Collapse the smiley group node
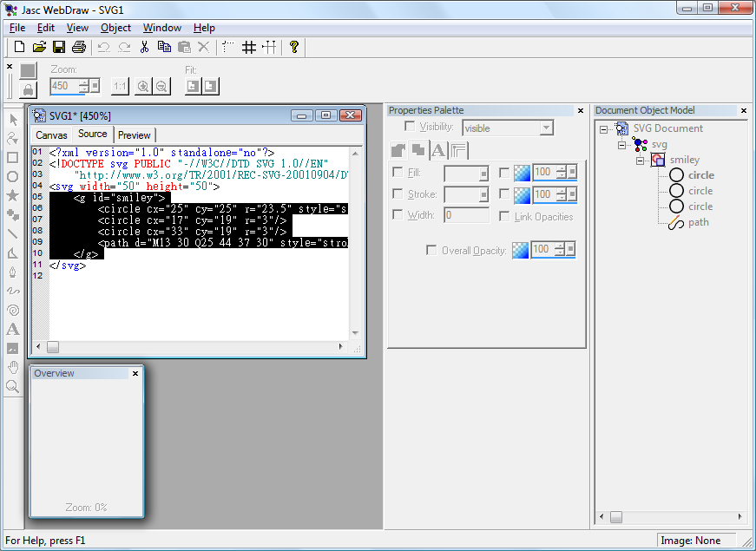The height and width of the screenshot is (551, 756). pyautogui.click(x=640, y=161)
